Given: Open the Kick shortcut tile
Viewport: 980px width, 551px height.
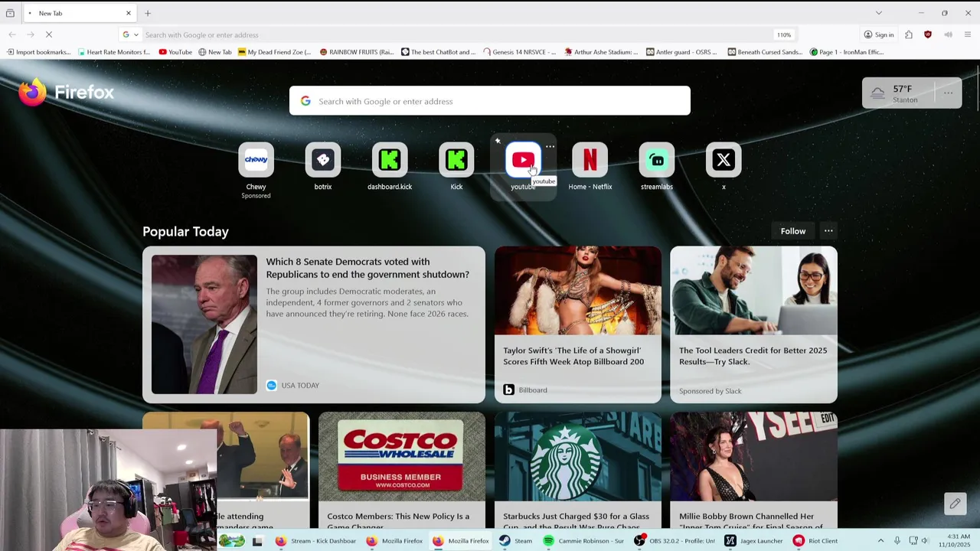Looking at the screenshot, I should (x=456, y=160).
